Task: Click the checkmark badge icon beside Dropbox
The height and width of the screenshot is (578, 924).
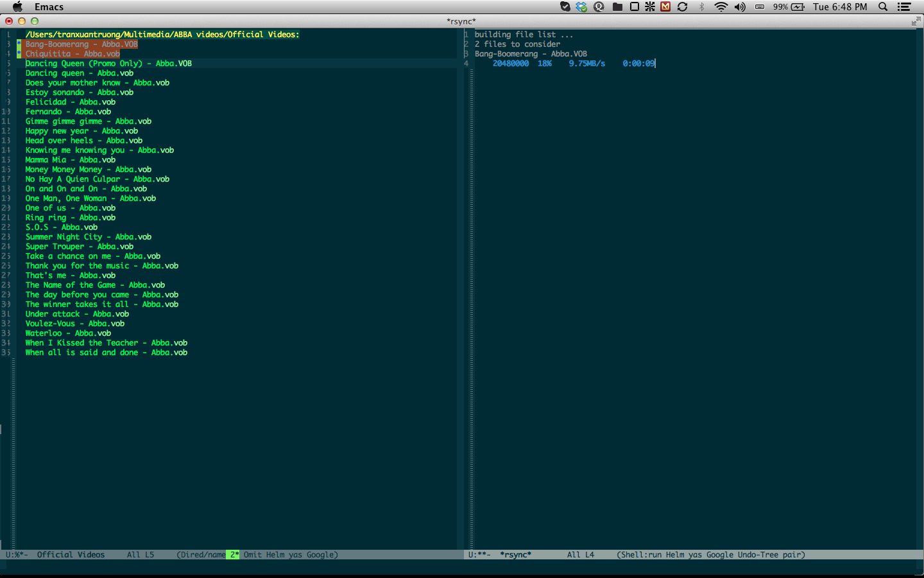Action: (x=565, y=6)
